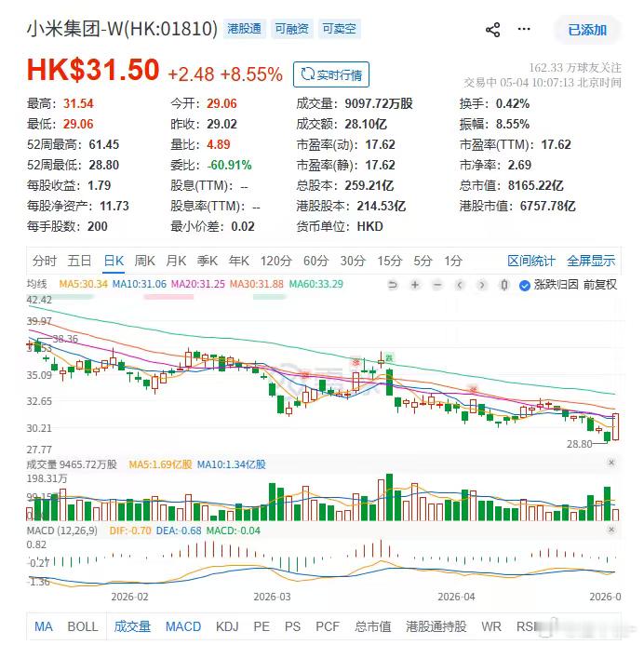Select the PCF indicator
644x645 pixels.
point(328,626)
